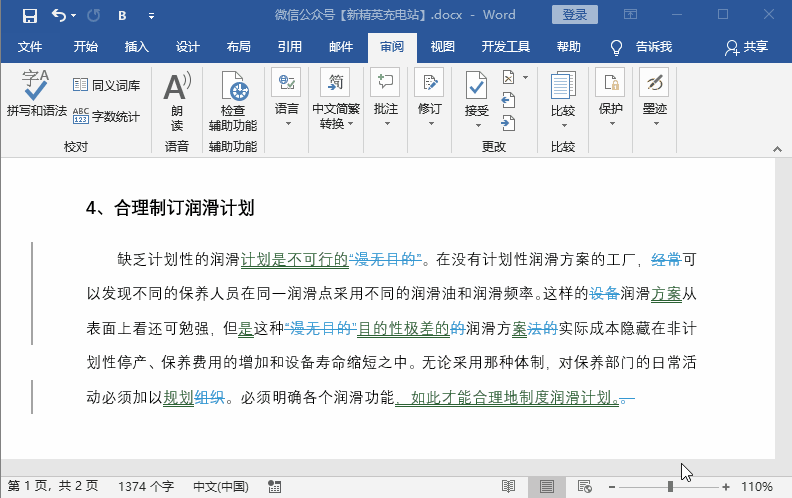Image resolution: width=792 pixels, height=498 pixels.
Task: Open the 视图 ribbon tab
Action: pos(442,47)
